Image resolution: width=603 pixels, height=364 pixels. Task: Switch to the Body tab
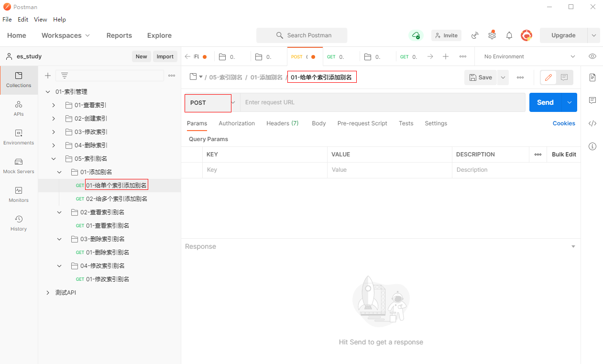pyautogui.click(x=318, y=123)
